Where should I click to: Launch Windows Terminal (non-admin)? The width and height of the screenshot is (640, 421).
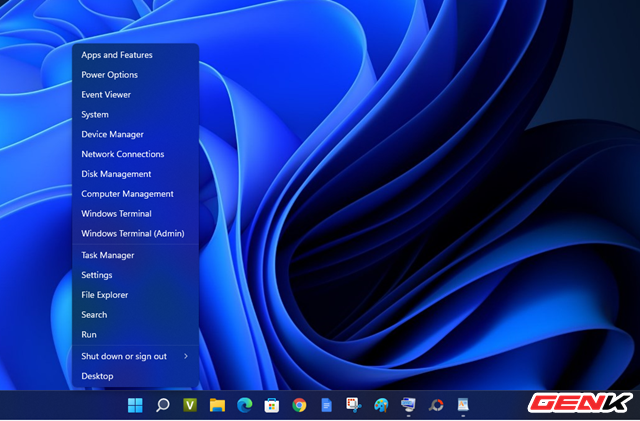(136, 214)
